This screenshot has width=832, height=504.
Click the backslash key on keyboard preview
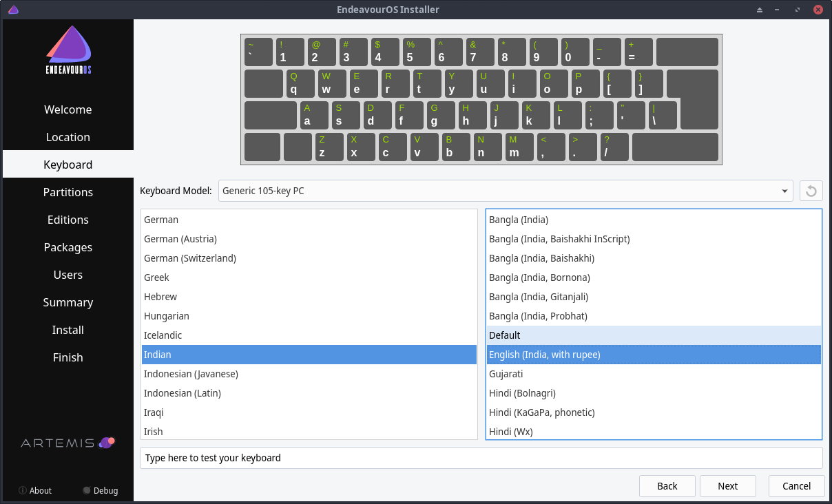pyautogui.click(x=663, y=115)
